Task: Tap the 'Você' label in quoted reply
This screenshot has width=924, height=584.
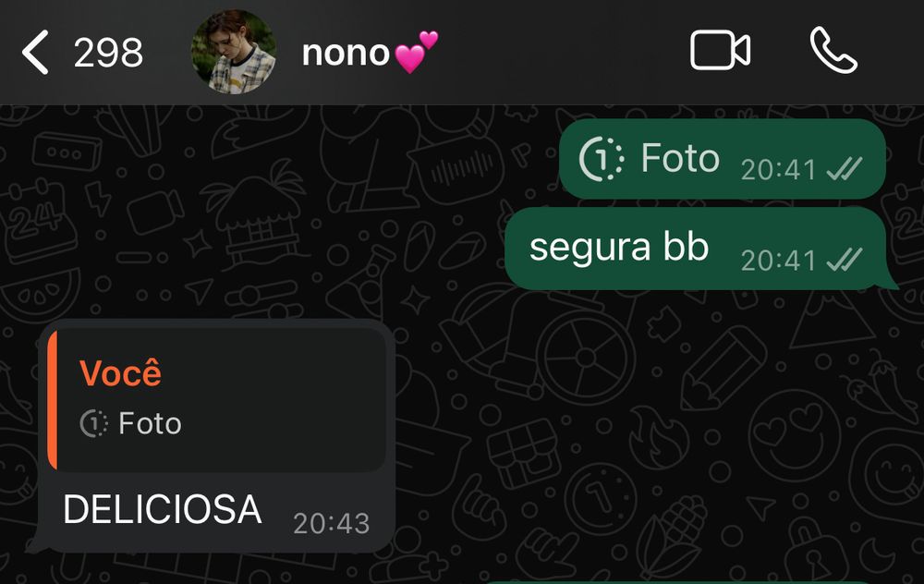Action: coord(120,373)
